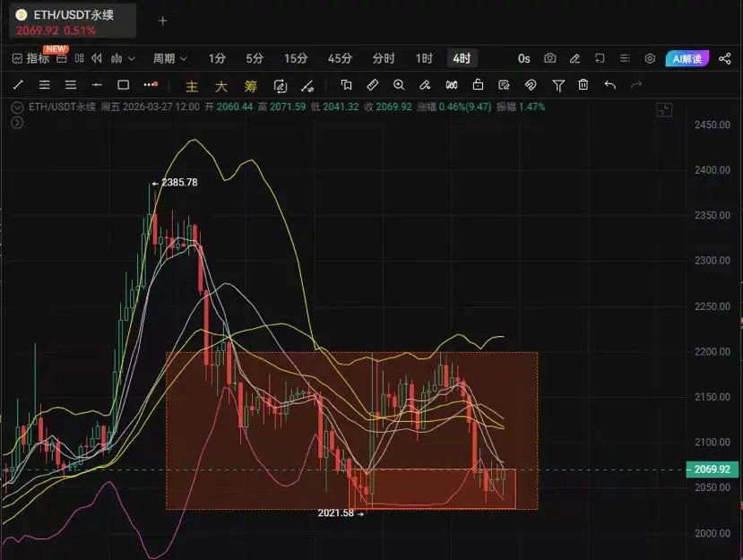743x560 pixels.
Task: Toggle the 大 indicator button
Action: tap(221, 86)
